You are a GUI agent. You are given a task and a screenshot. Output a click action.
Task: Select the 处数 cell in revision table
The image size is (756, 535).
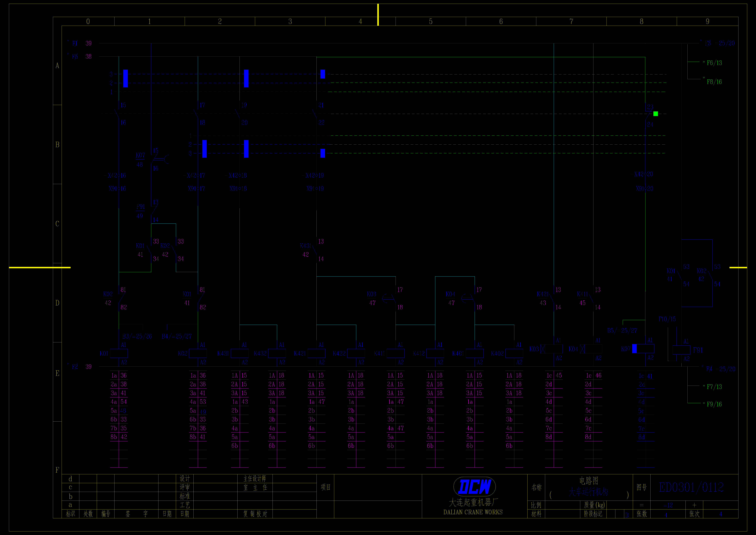click(x=88, y=514)
